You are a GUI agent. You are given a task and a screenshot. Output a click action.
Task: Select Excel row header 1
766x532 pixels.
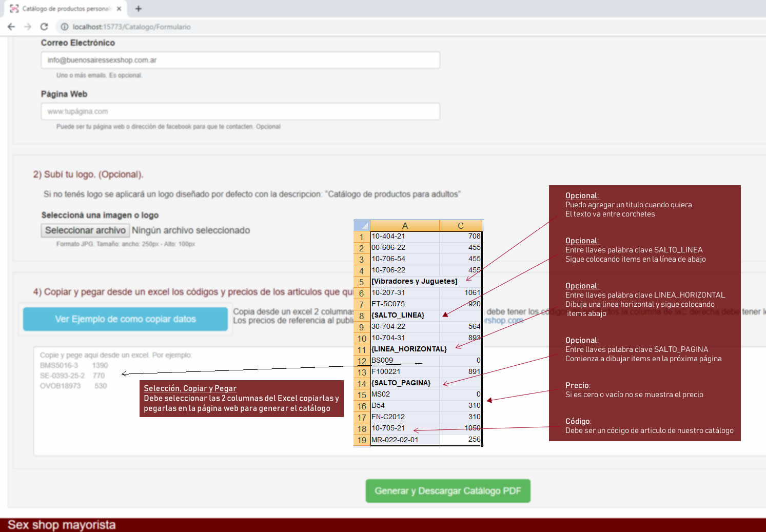(362, 237)
